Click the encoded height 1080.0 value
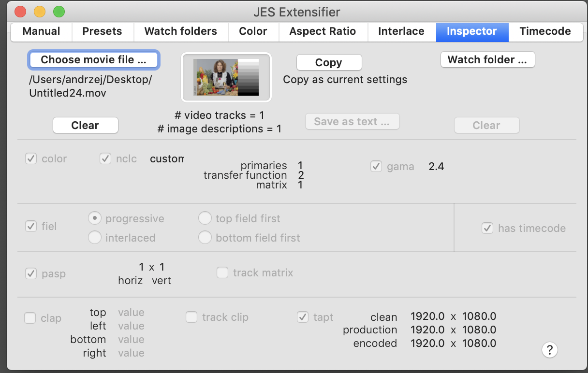Viewport: 588px width, 373px height. point(479,344)
